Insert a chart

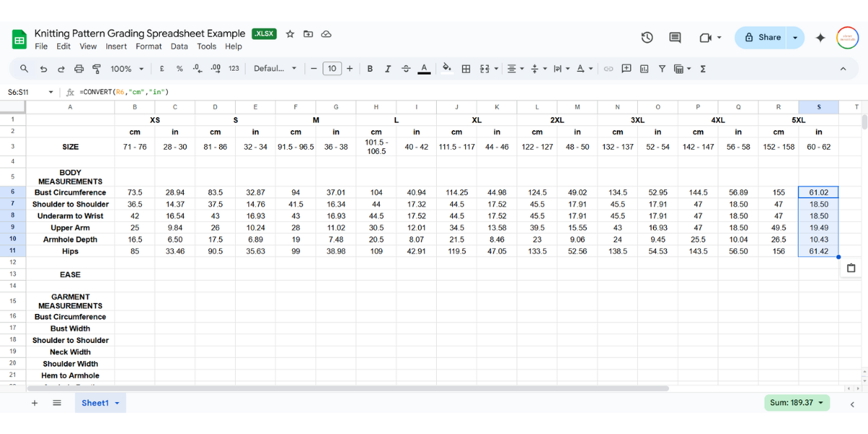tap(644, 69)
